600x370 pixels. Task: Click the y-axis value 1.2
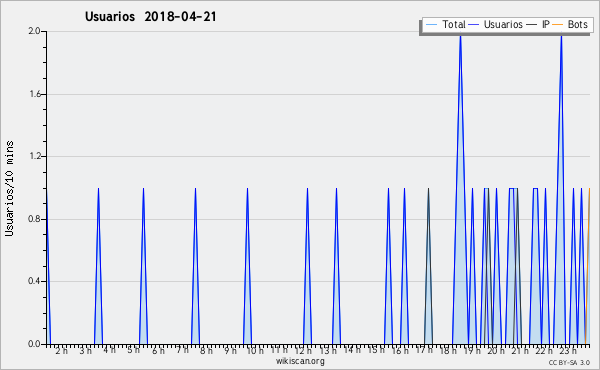(34, 156)
